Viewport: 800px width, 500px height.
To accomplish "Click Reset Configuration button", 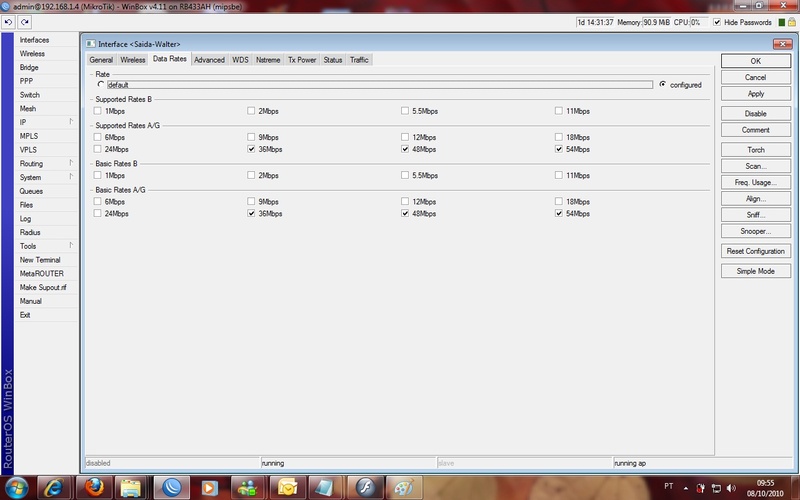I will click(x=756, y=251).
